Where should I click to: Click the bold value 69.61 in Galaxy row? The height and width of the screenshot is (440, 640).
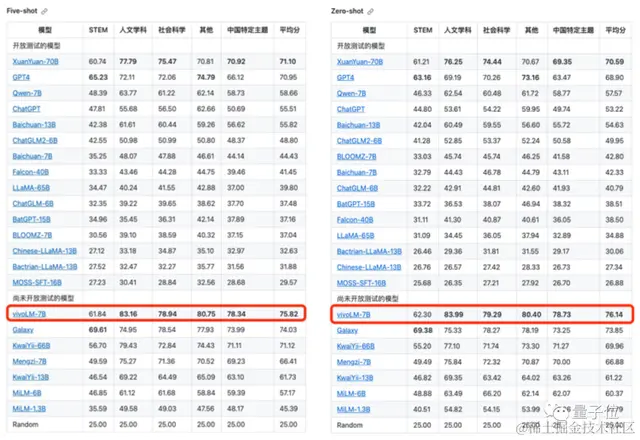coord(98,330)
